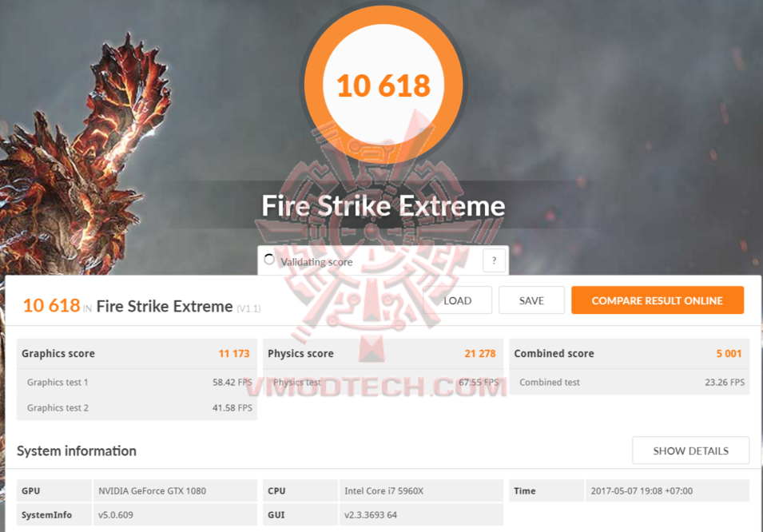The width and height of the screenshot is (763, 532).
Task: Click the Intel Core i7 5960X field
Action: point(421,490)
